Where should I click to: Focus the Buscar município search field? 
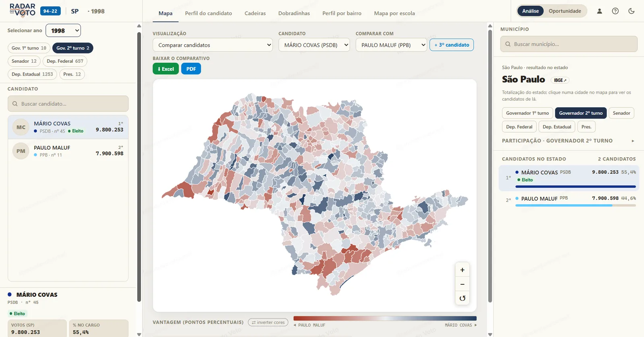[x=569, y=44]
